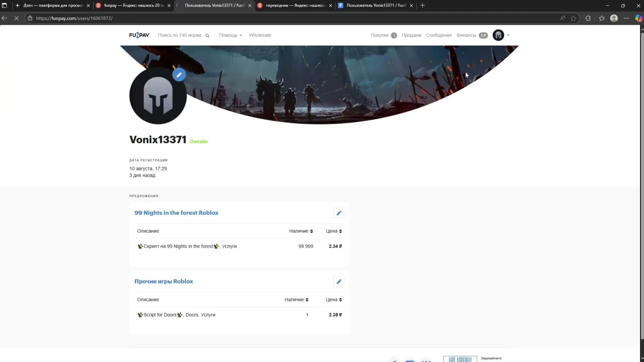
Task: Sort Прочие игры offers by Наличие
Action: [296, 300]
